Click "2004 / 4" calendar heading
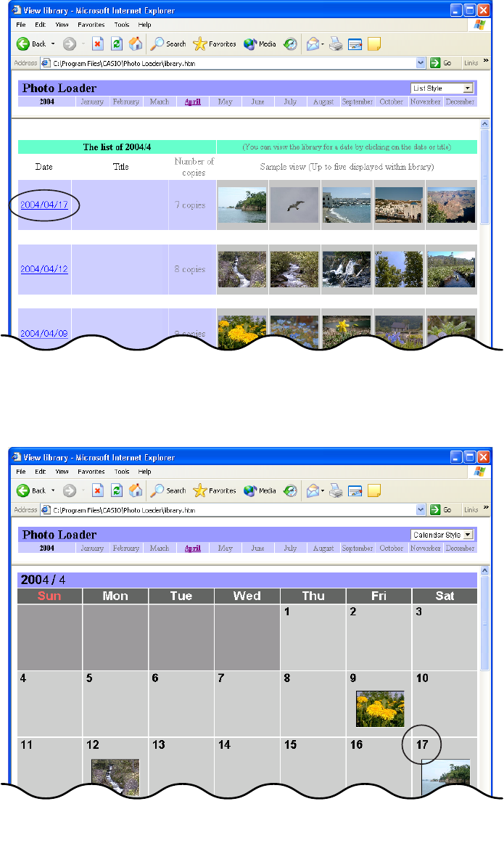 pyautogui.click(x=43, y=580)
